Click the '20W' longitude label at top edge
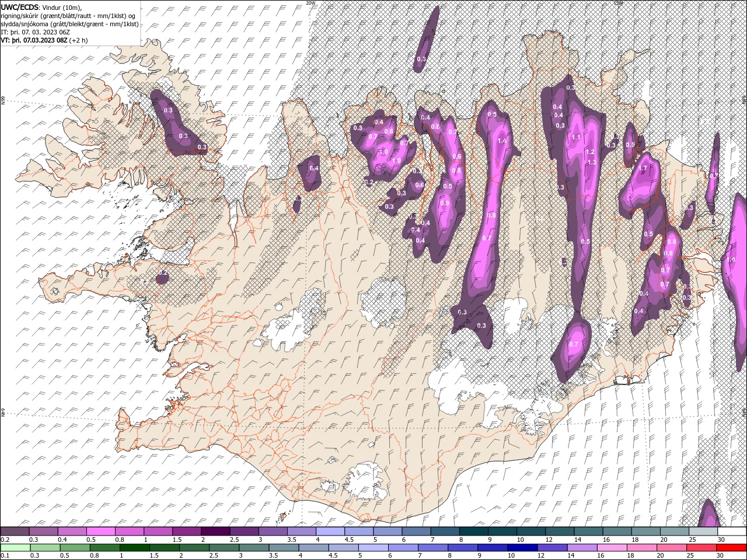 click(311, 2)
